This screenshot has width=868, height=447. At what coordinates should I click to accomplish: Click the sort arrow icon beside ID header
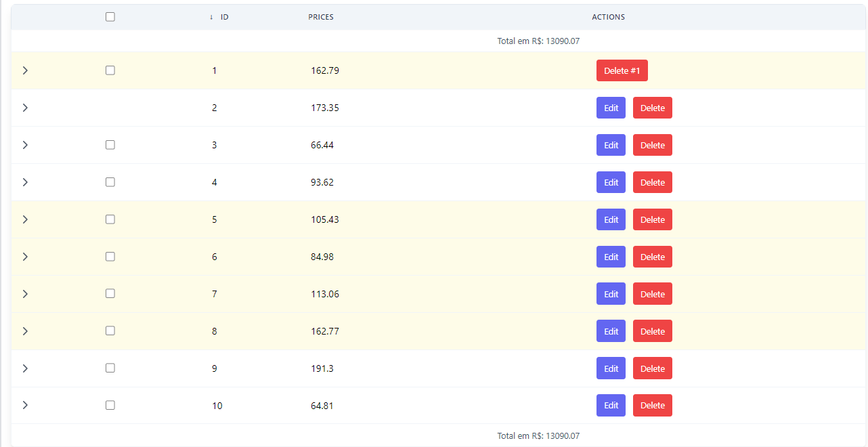(211, 17)
